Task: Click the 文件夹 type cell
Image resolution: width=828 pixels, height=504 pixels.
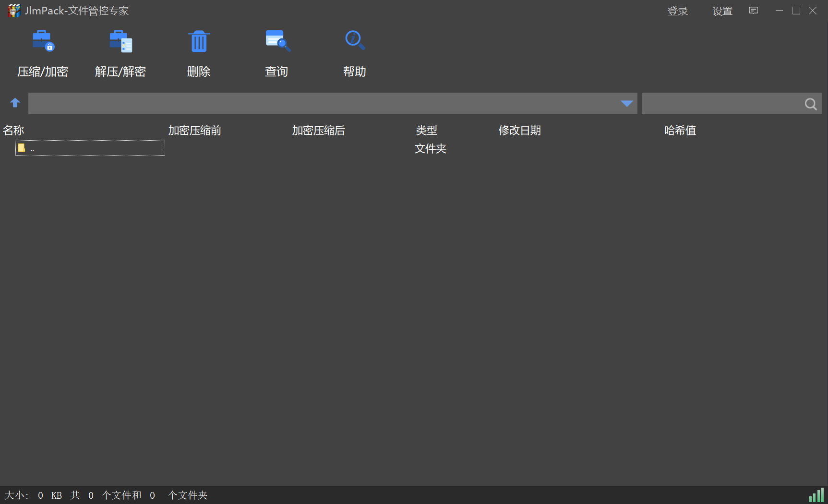Action: click(431, 149)
